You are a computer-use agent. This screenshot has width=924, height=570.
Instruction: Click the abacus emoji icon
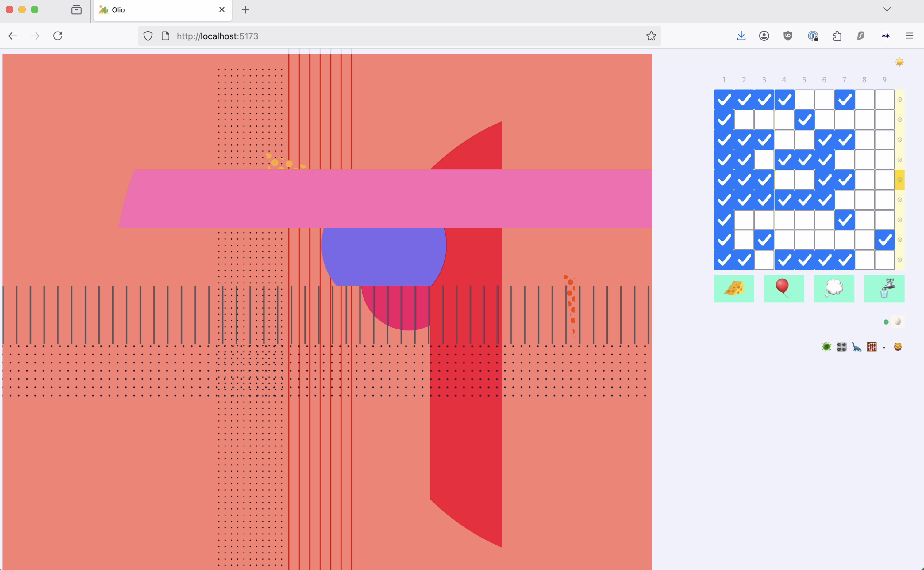872,347
